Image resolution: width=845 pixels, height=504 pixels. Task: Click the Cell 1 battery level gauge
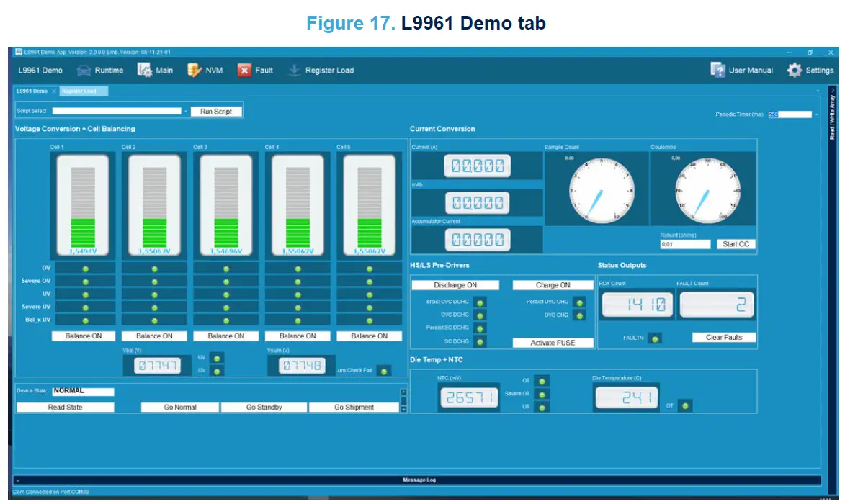click(83, 204)
